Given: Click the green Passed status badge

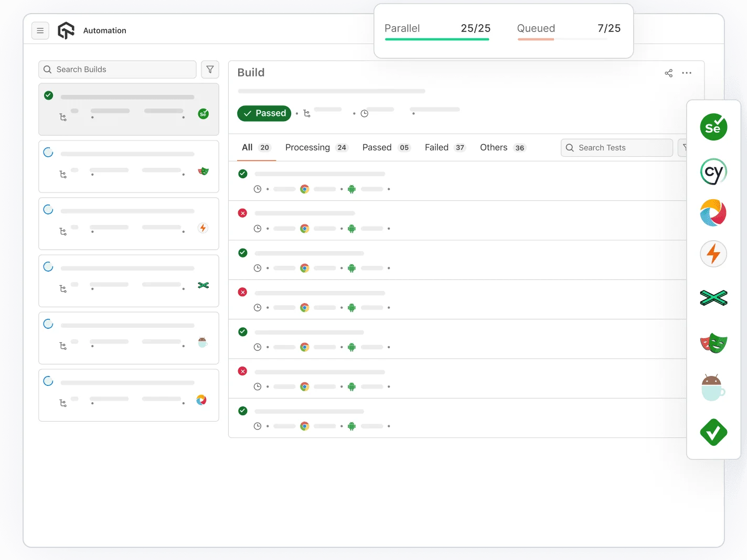Looking at the screenshot, I should [264, 113].
